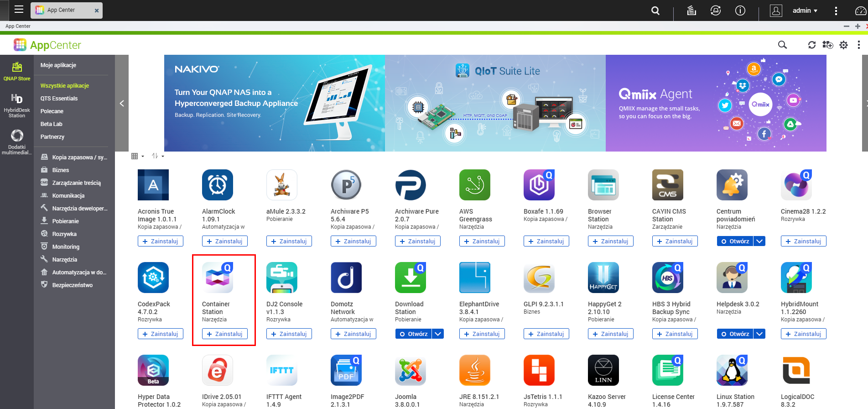Collapse the left sidebar panel arrow
The height and width of the screenshot is (409, 868).
(122, 103)
